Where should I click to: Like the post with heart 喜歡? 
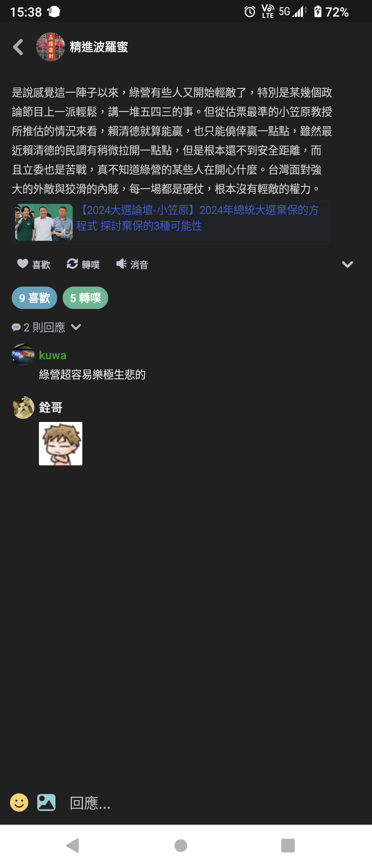pyautogui.click(x=33, y=264)
